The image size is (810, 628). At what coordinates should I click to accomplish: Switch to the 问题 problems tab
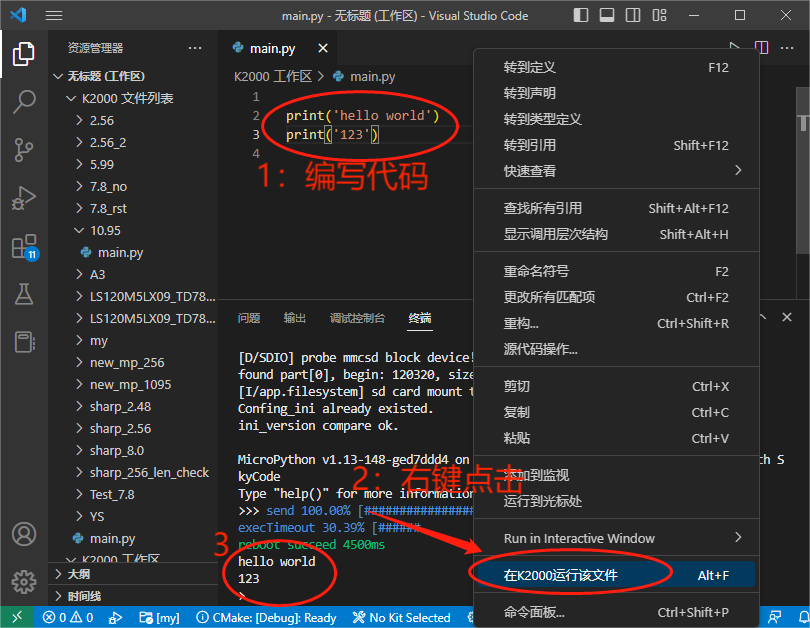249,318
